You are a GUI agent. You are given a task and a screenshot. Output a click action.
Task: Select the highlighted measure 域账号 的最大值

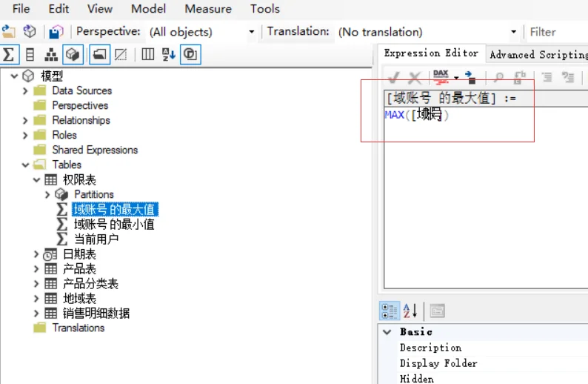pos(115,210)
